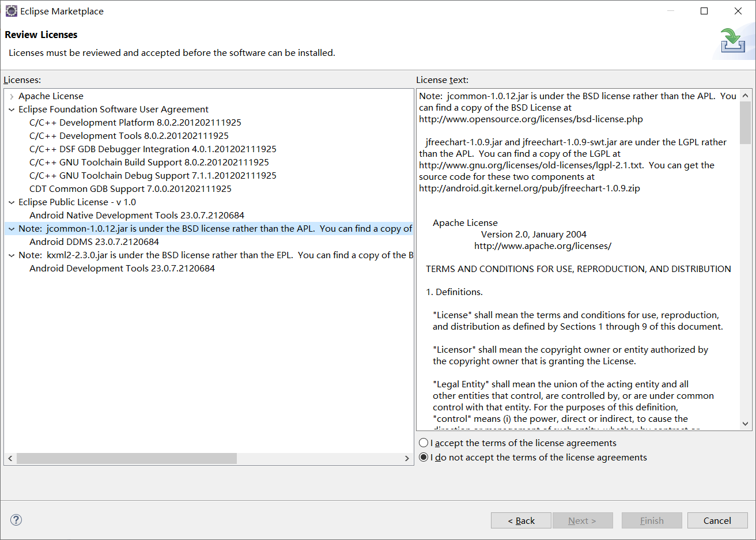
Task: Select C/C++ Development Tools 8.0.2 entry
Action: [129, 135]
